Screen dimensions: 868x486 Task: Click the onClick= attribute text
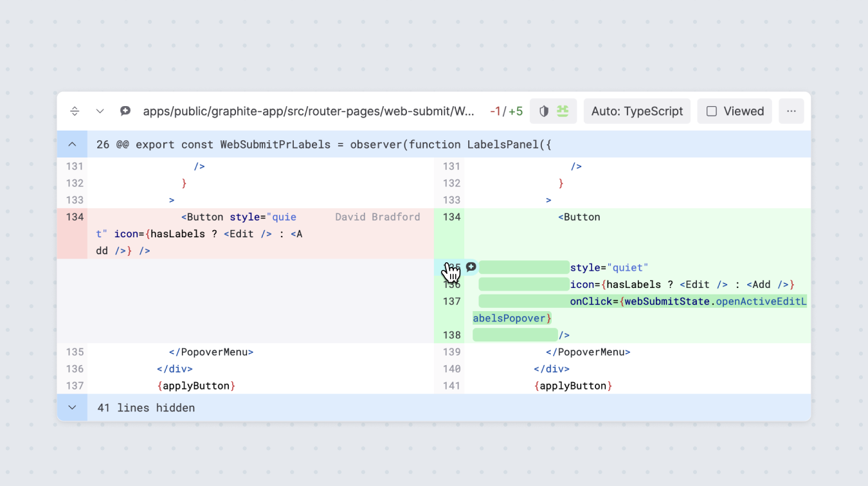point(595,301)
